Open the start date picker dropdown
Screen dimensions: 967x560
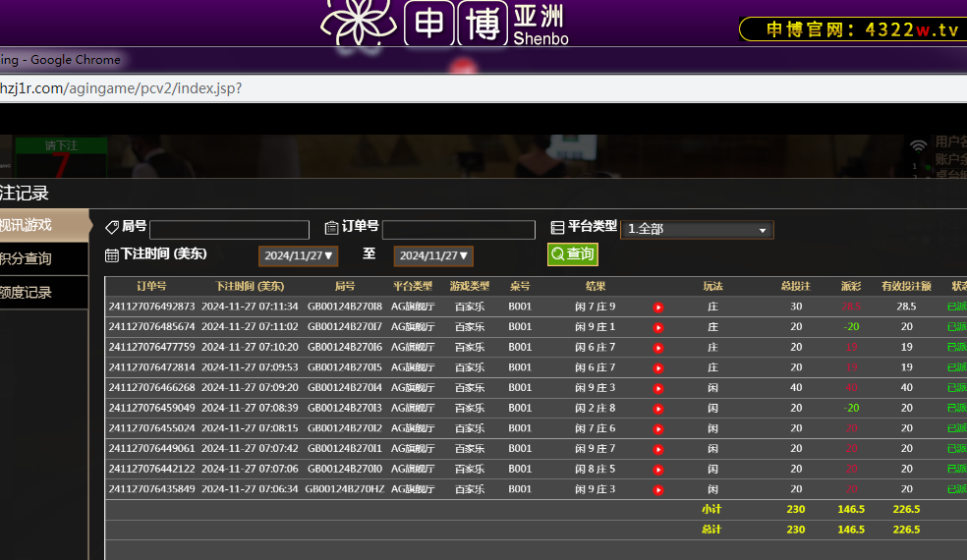pos(299,255)
